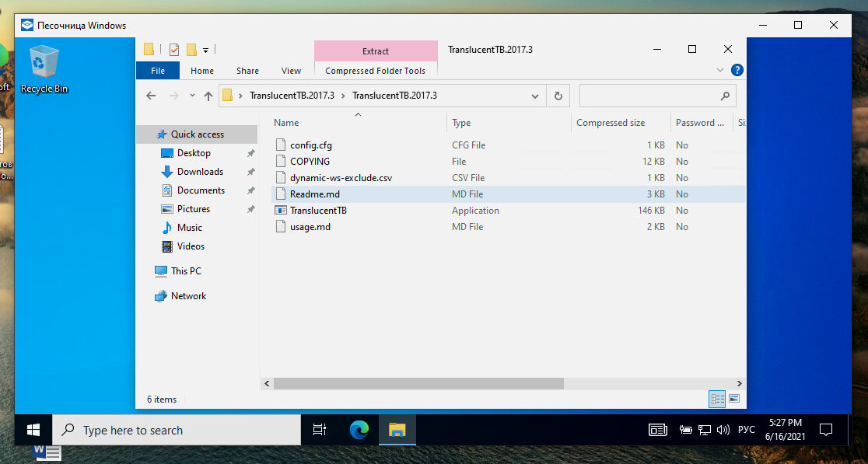Click the New folder icon in quick access toolbar
This screenshot has width=868, height=464.
point(191,50)
